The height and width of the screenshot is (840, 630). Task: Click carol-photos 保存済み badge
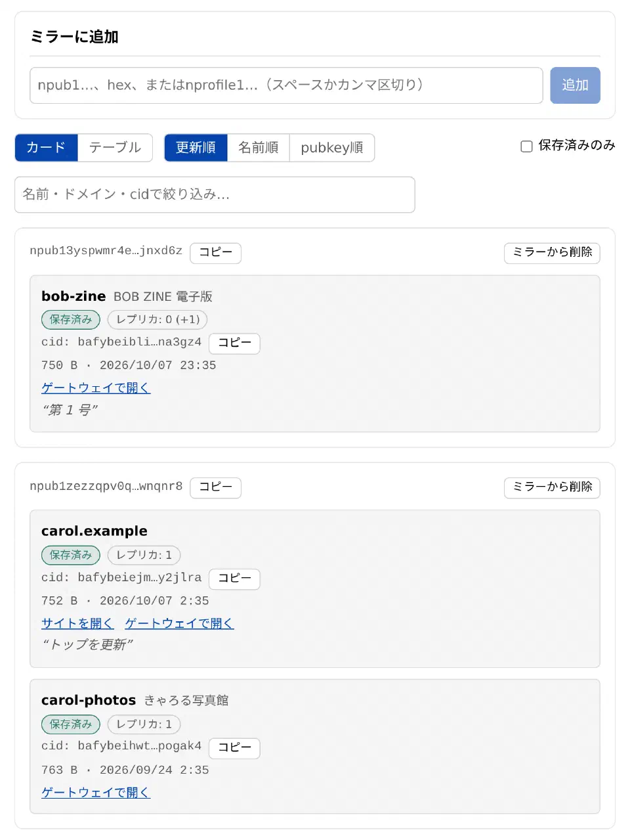(x=71, y=724)
